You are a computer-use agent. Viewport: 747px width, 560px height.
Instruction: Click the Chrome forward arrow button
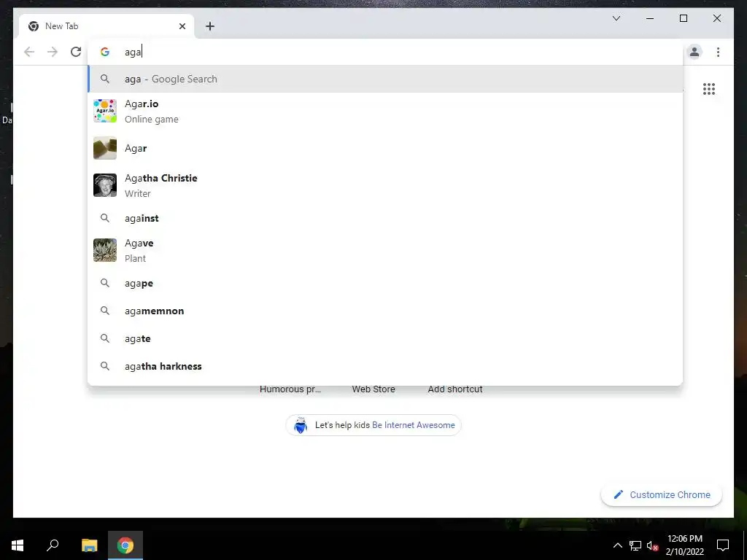[53, 52]
